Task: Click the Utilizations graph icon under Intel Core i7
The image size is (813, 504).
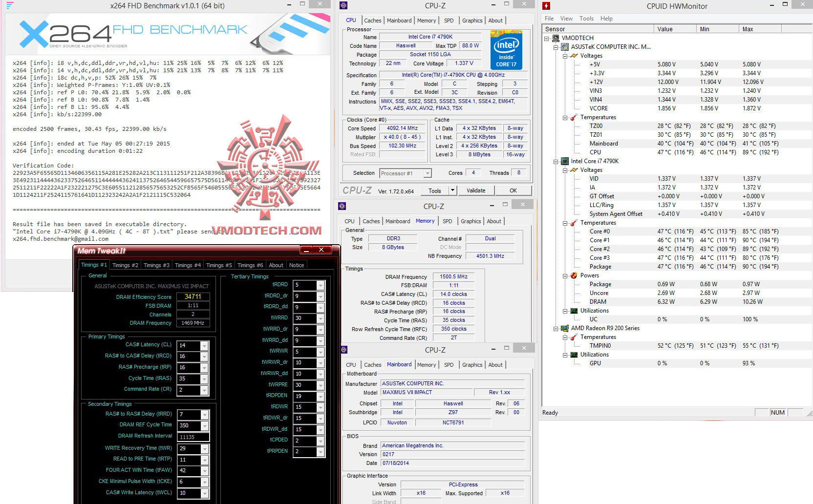Action: coord(575,311)
